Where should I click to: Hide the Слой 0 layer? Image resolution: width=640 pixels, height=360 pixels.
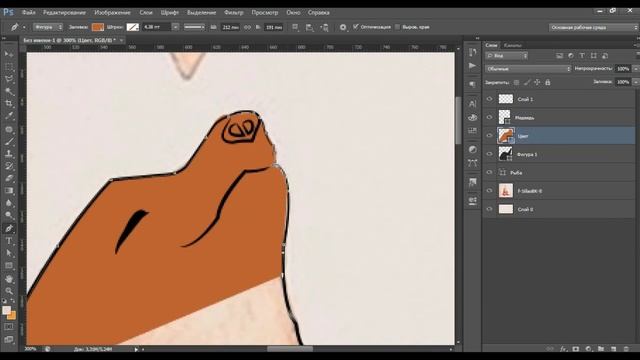pyautogui.click(x=489, y=209)
